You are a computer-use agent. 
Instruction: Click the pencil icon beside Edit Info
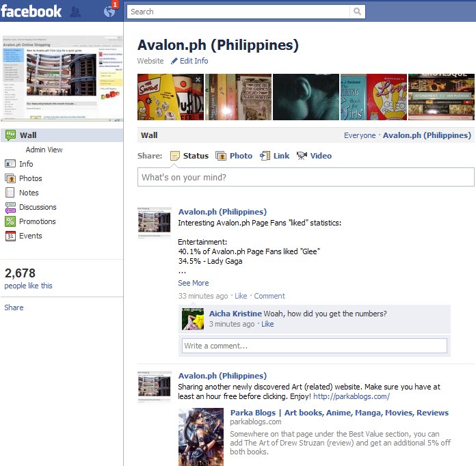pos(174,61)
